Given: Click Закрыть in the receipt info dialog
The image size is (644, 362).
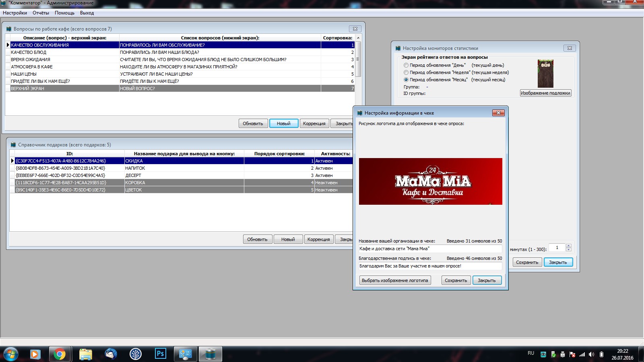Looking at the screenshot, I should click(x=487, y=280).
